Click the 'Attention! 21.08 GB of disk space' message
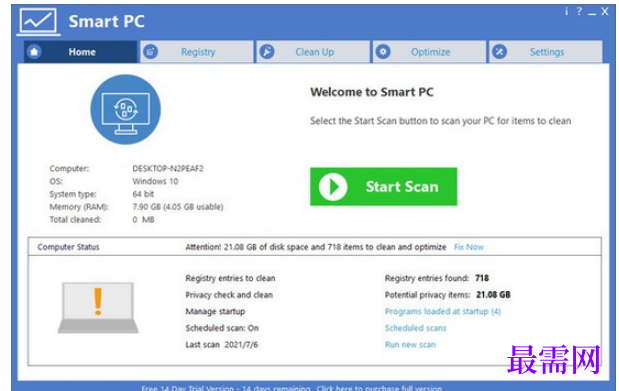 tap(315, 247)
